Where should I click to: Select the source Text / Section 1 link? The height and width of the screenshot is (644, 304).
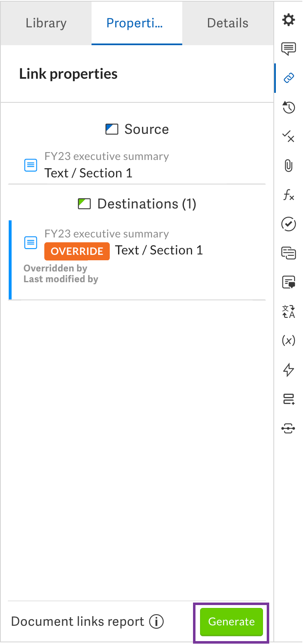88,173
